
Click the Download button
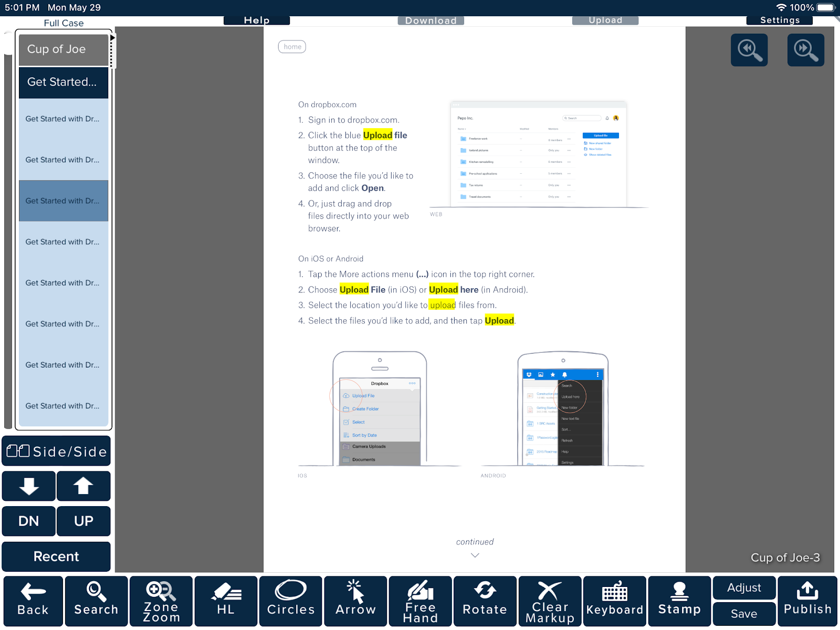tap(430, 20)
